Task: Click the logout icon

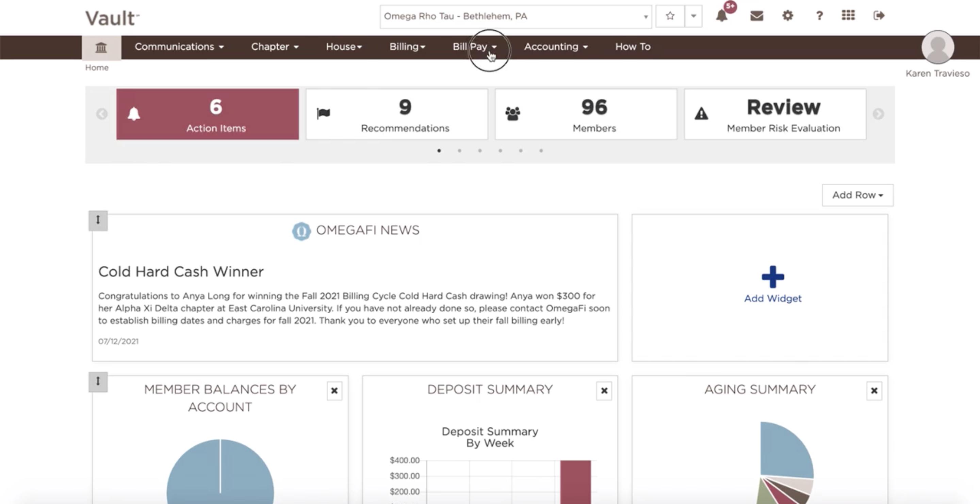Action: click(879, 16)
